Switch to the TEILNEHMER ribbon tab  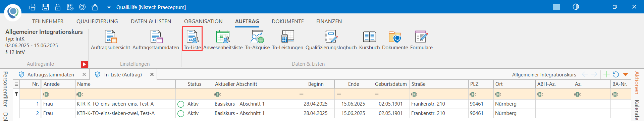pos(48,21)
